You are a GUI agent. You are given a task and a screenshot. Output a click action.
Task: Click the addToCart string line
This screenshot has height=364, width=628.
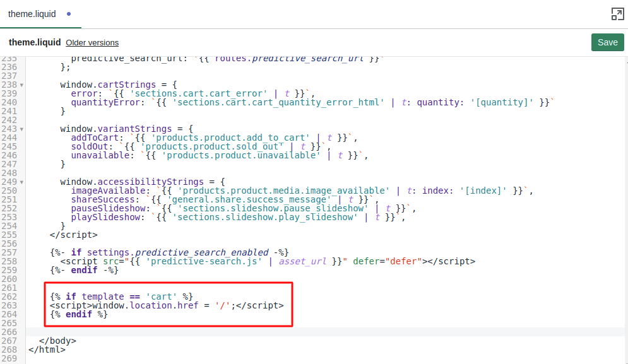click(x=214, y=138)
